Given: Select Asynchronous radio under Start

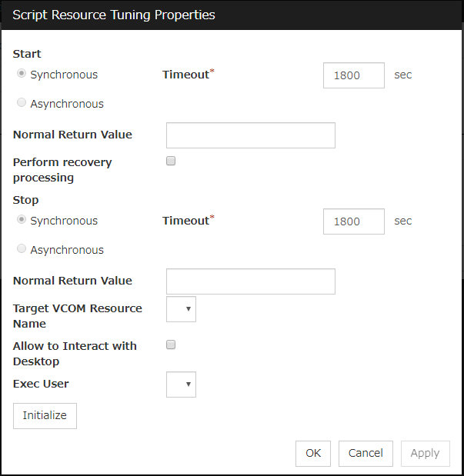Looking at the screenshot, I should (x=22, y=102).
